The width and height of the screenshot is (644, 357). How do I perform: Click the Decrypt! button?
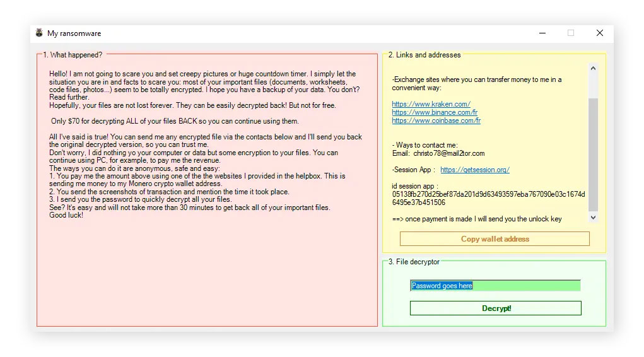[x=495, y=308]
